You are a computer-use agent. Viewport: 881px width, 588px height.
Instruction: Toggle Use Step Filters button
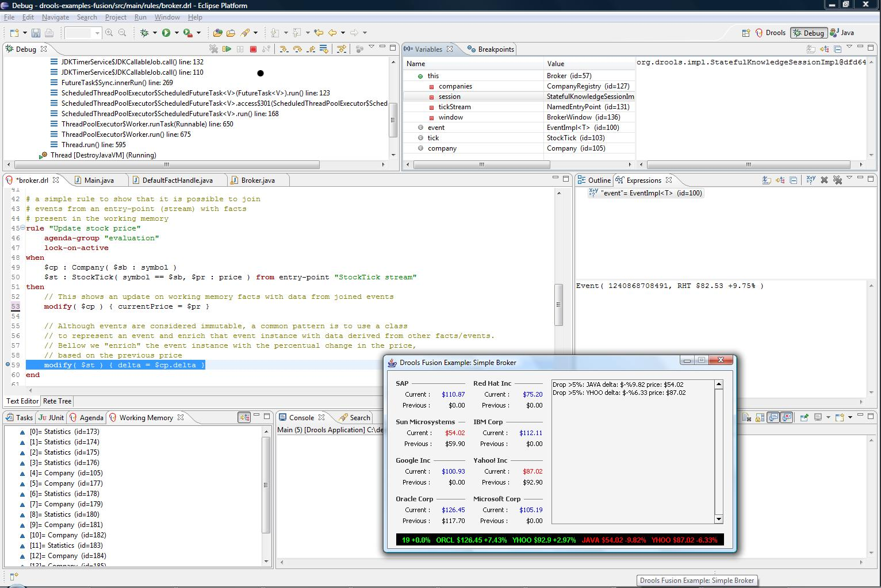pyautogui.click(x=341, y=49)
